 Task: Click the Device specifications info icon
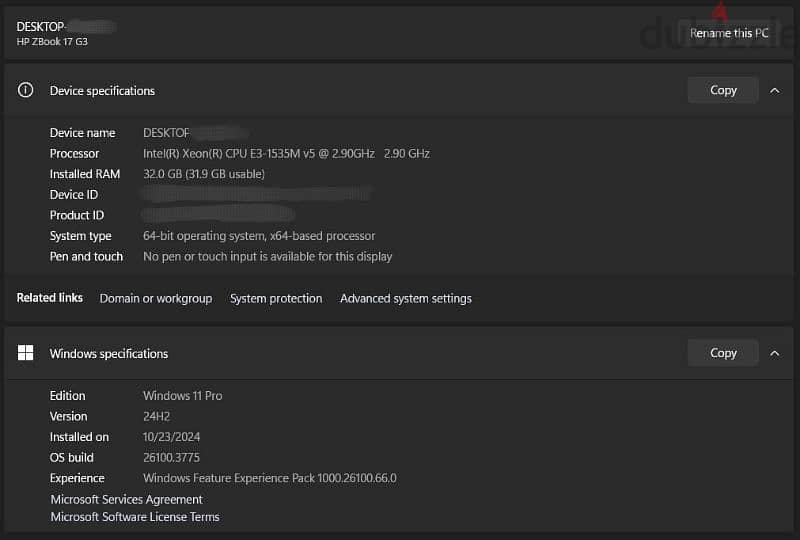(x=25, y=90)
